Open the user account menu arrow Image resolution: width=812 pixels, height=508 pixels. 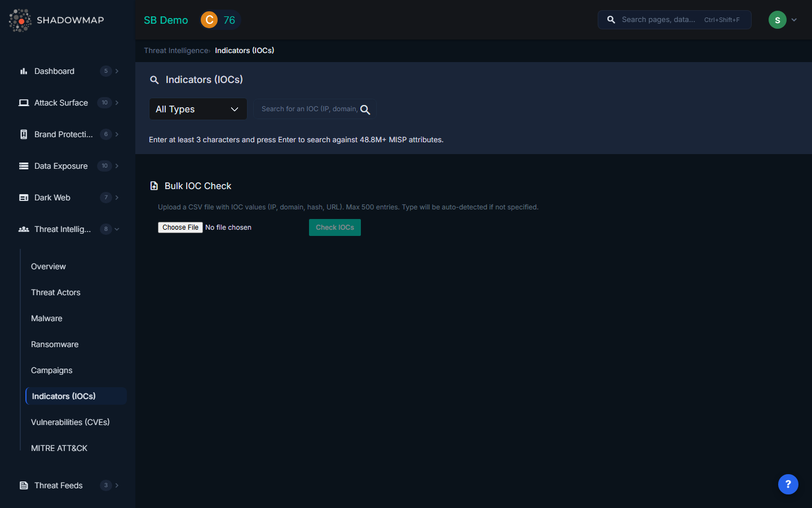coord(794,20)
